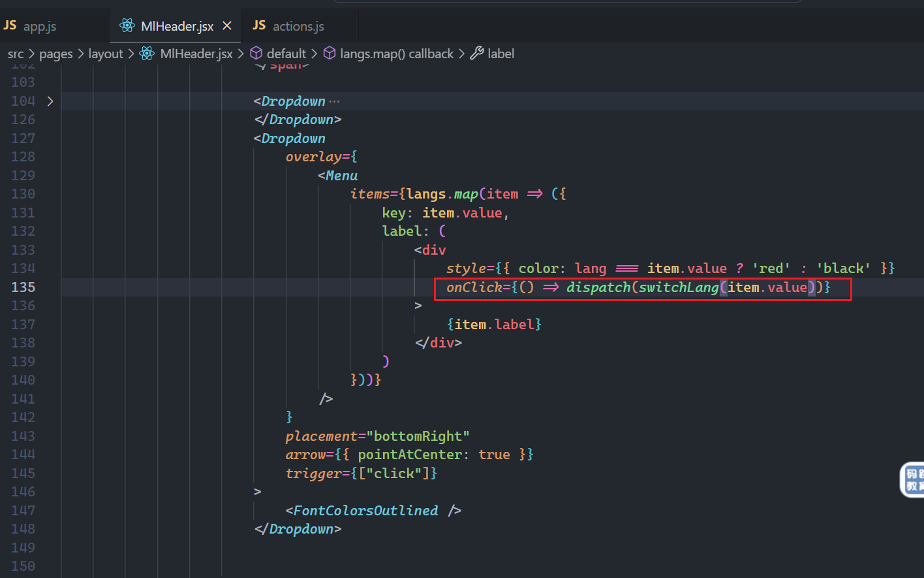Click line number 150 in the gutter
This screenshot has width=924, height=578.
point(23,566)
